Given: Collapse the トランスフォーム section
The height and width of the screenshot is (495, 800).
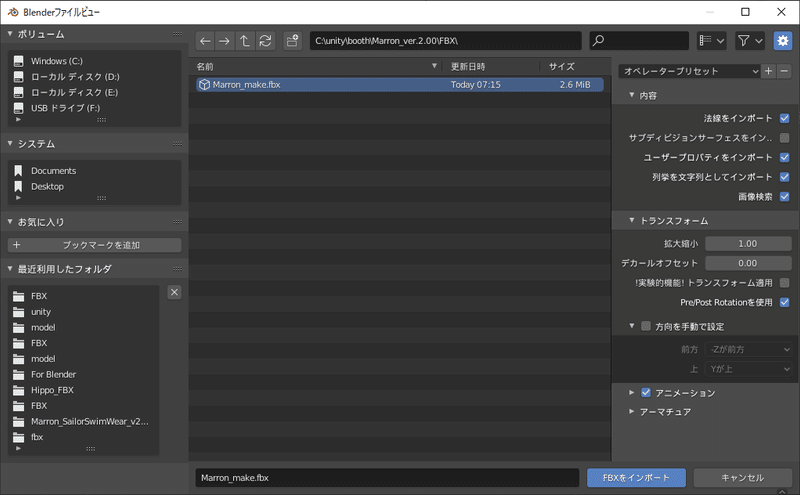Looking at the screenshot, I should (632, 220).
